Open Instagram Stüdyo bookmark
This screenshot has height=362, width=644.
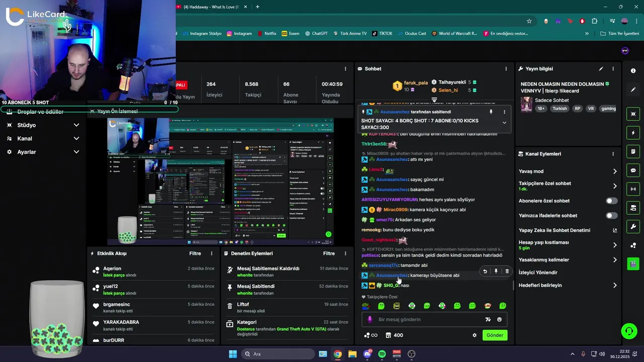pyautogui.click(x=202, y=34)
